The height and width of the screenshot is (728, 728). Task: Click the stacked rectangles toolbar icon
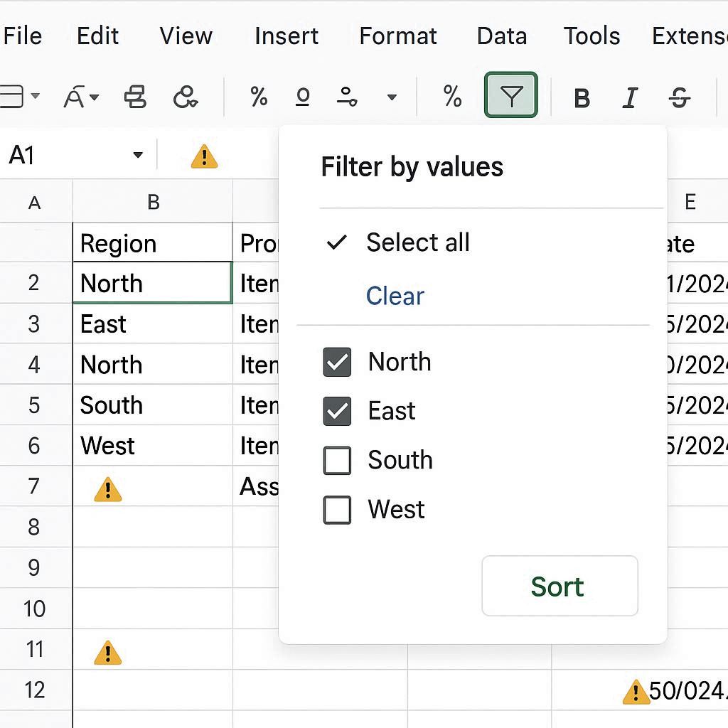135,97
